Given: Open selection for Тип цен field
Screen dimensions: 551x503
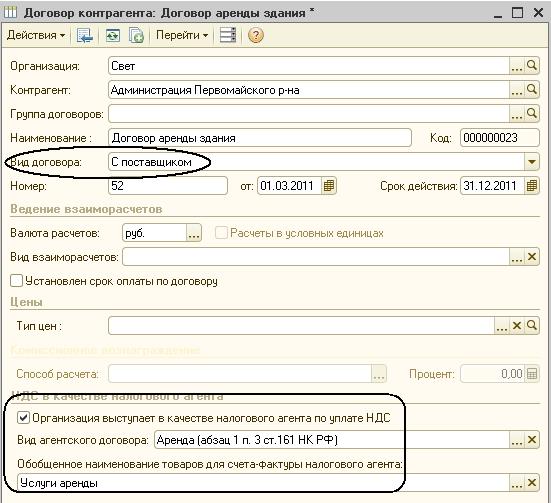Looking at the screenshot, I should (x=501, y=326).
